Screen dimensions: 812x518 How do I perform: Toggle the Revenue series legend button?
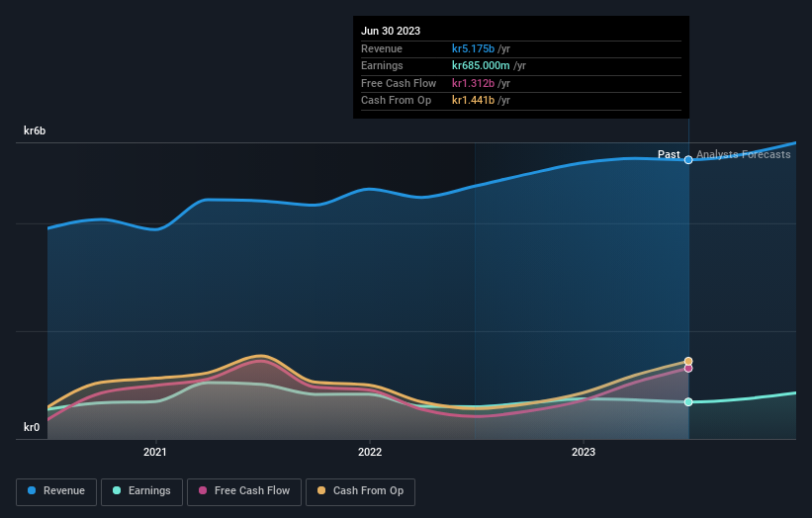[x=56, y=491]
